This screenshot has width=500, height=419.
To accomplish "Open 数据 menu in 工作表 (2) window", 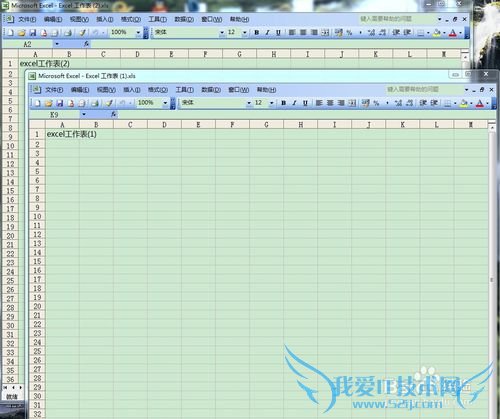I will click(x=184, y=19).
